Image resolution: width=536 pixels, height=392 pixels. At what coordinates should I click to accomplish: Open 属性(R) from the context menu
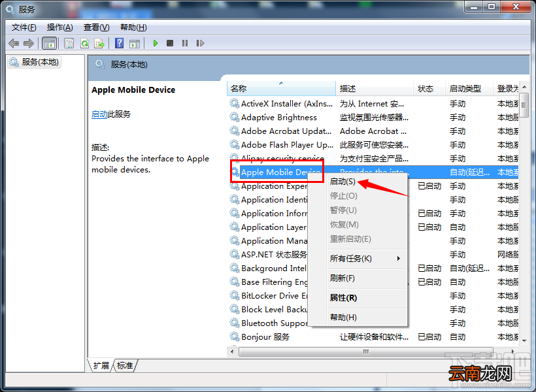[358, 298]
